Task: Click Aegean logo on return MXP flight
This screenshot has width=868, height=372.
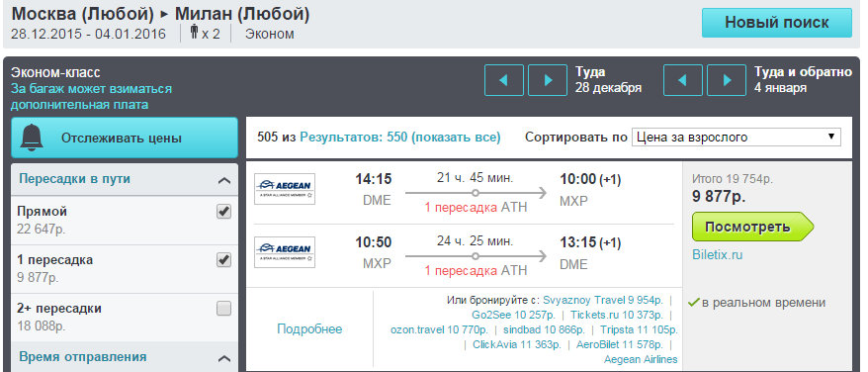Action: [285, 252]
